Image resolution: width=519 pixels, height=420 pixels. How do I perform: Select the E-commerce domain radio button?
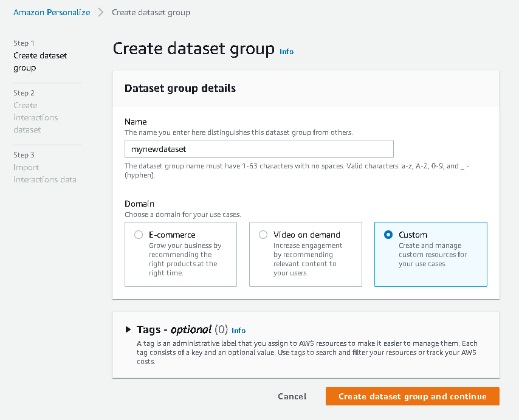139,235
